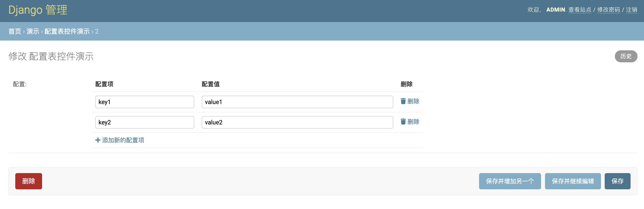Click into the value1 config value field

click(x=297, y=102)
